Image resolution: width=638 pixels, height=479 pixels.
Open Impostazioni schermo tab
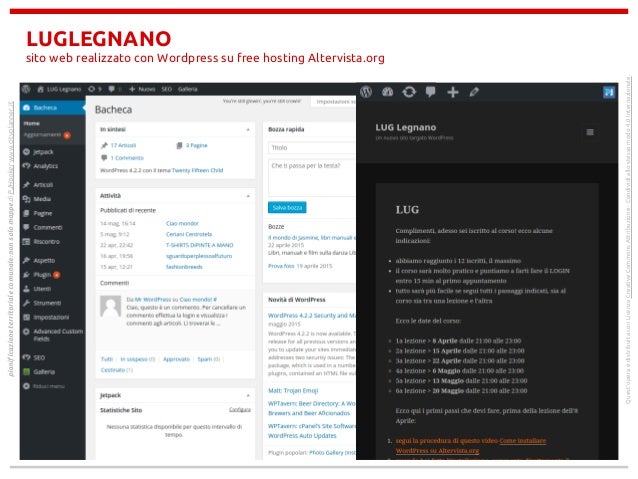click(x=334, y=102)
